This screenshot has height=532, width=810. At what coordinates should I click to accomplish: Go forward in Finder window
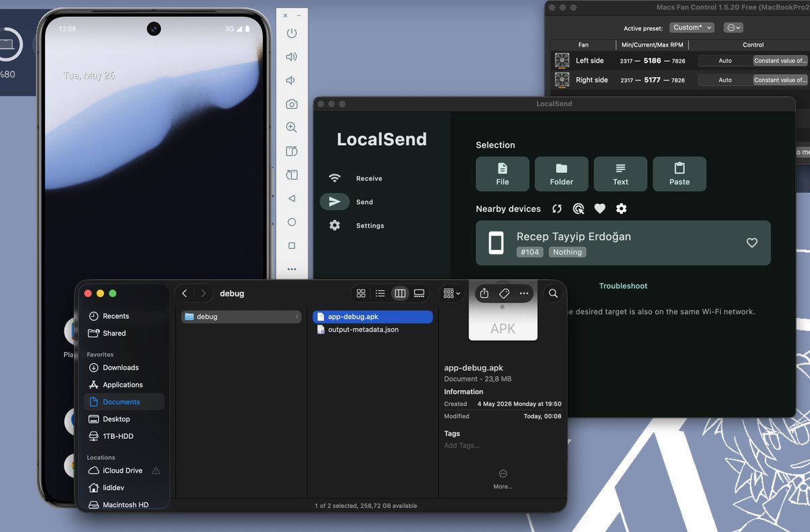coord(203,293)
